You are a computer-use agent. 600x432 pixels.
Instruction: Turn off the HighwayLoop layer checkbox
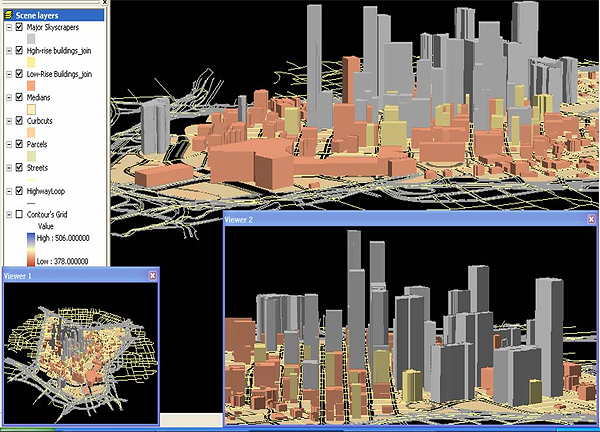pos(19,191)
